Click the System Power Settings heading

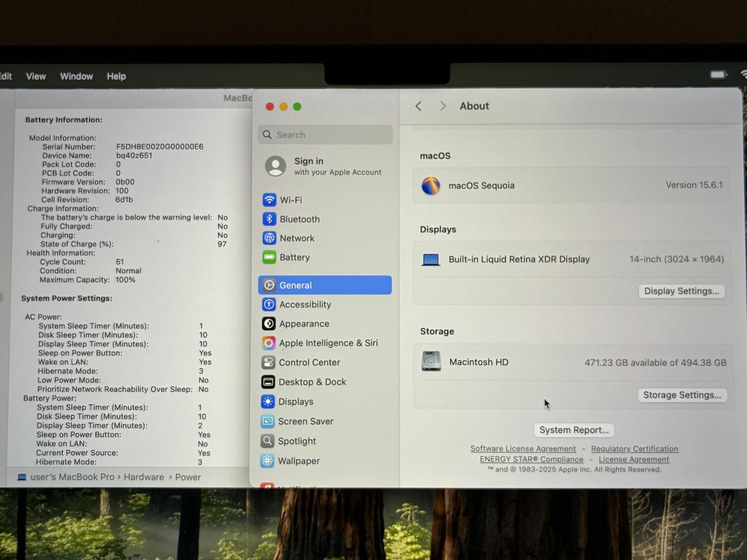click(x=66, y=298)
